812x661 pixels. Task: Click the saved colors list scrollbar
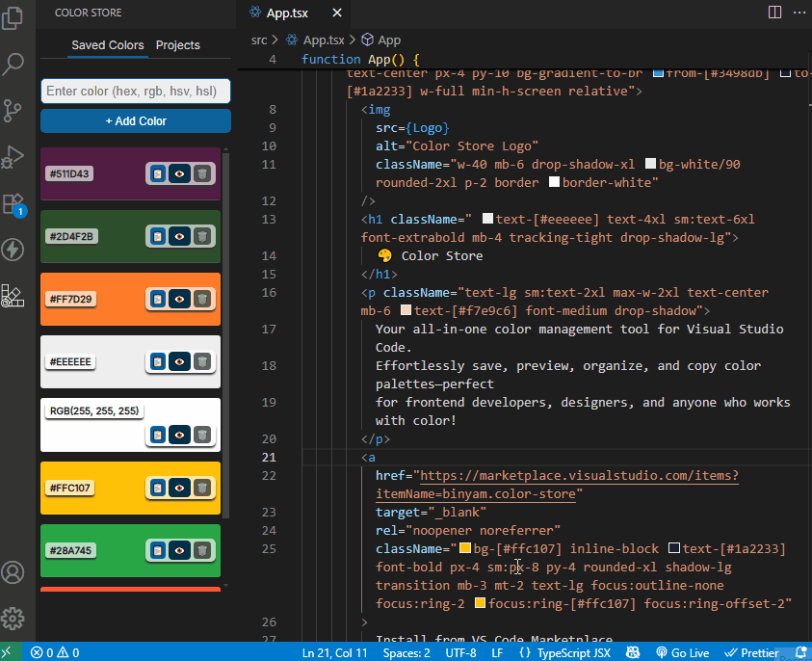[225, 334]
